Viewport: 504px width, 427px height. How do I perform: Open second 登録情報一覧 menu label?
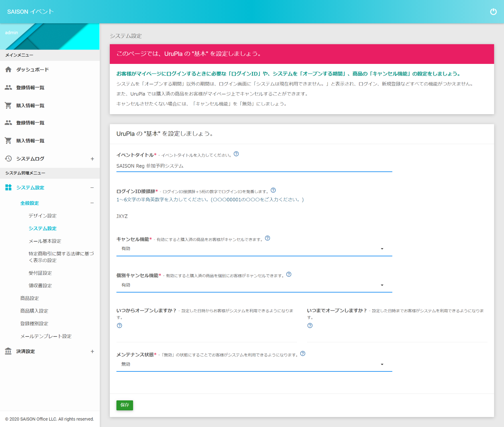[30, 123]
